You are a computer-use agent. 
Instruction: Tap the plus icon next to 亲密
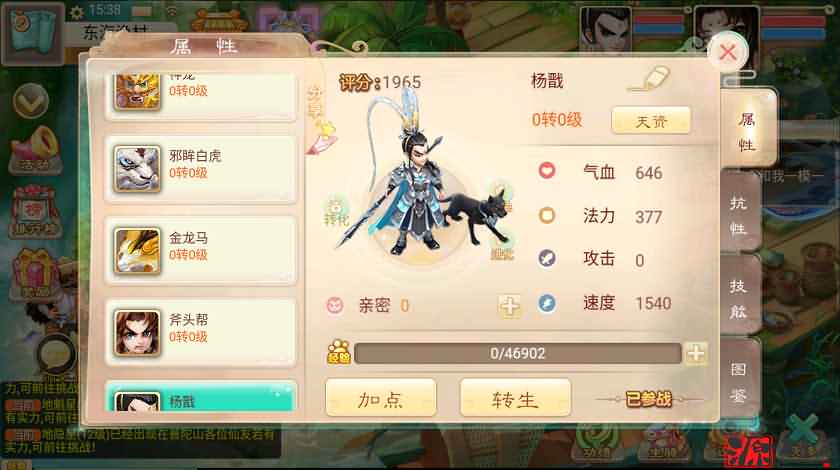pyautogui.click(x=509, y=306)
